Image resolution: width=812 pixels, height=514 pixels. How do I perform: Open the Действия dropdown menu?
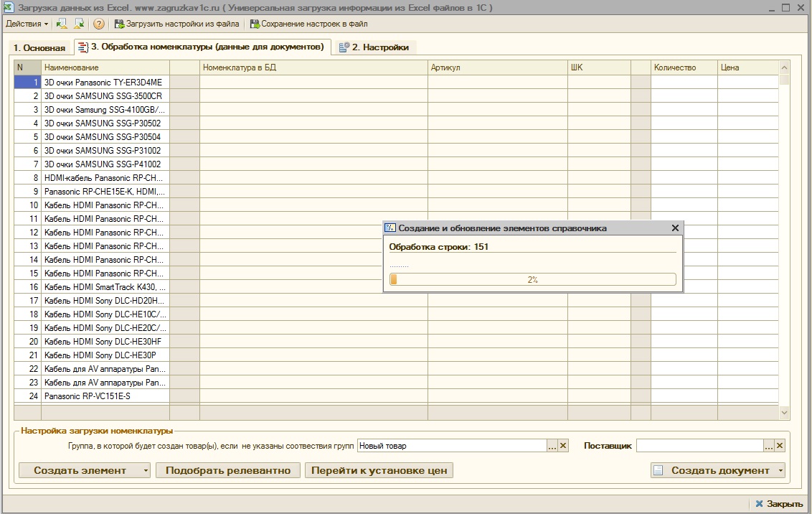(27, 24)
